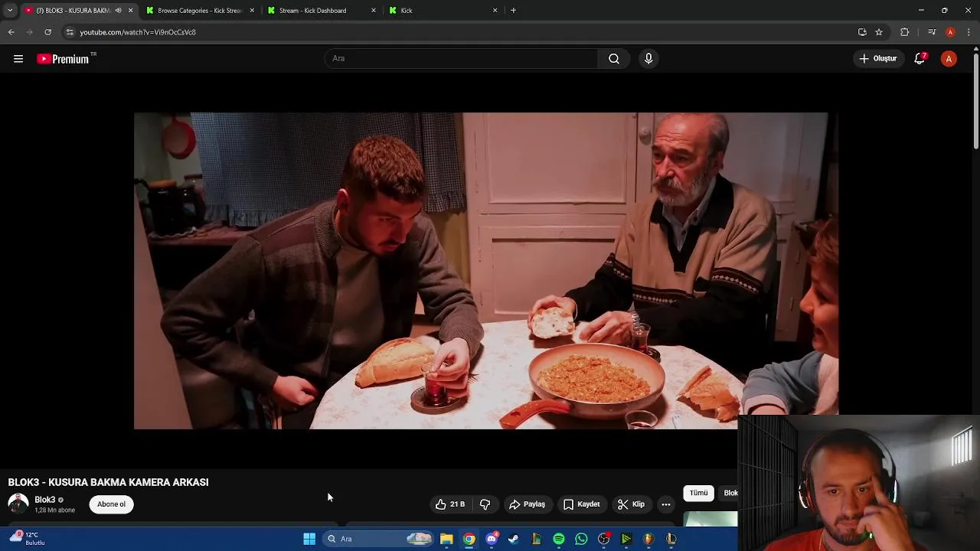Dislike the video with thumbs down
Viewport: 980px width, 551px height.
click(x=485, y=504)
